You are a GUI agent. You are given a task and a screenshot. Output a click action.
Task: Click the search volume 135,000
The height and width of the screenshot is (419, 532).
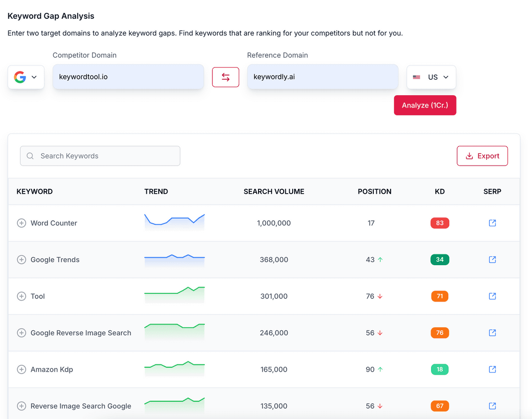(274, 406)
